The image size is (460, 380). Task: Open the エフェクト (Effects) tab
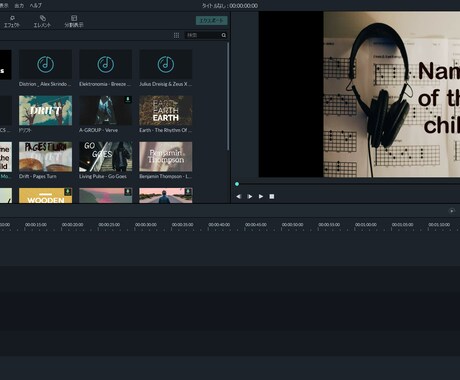pyautogui.click(x=12, y=21)
